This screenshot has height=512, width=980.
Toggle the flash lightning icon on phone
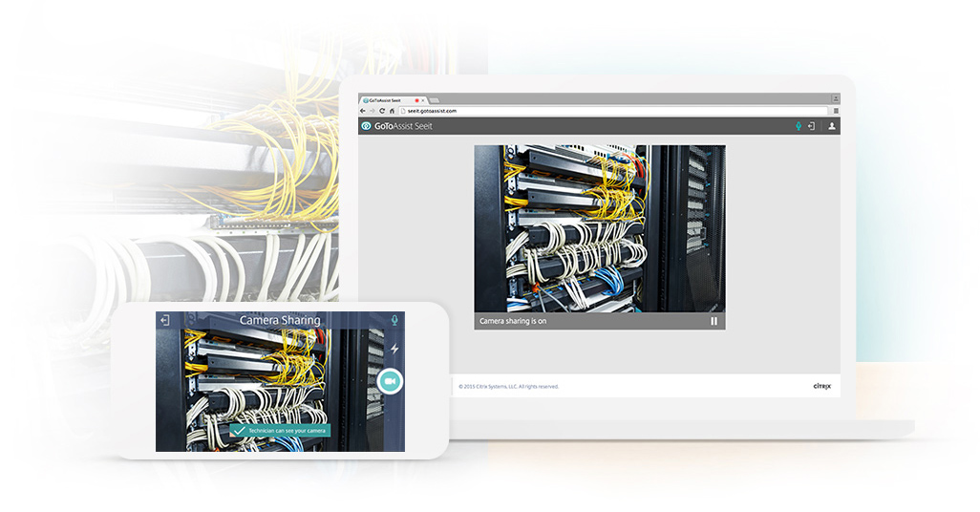394,349
